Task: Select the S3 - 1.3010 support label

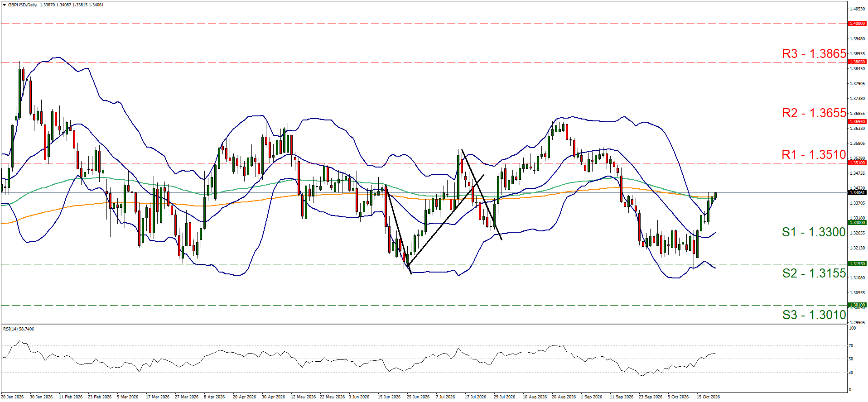Action: 814,315
